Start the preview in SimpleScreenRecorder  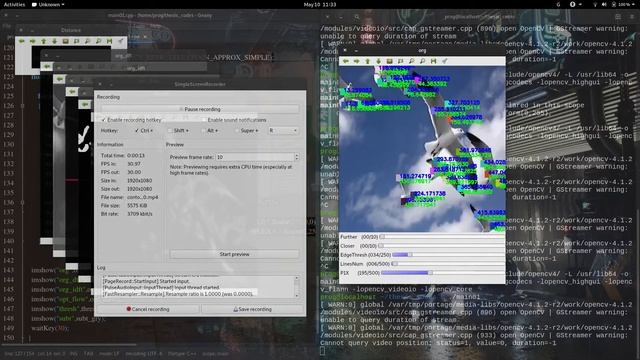coord(234,254)
